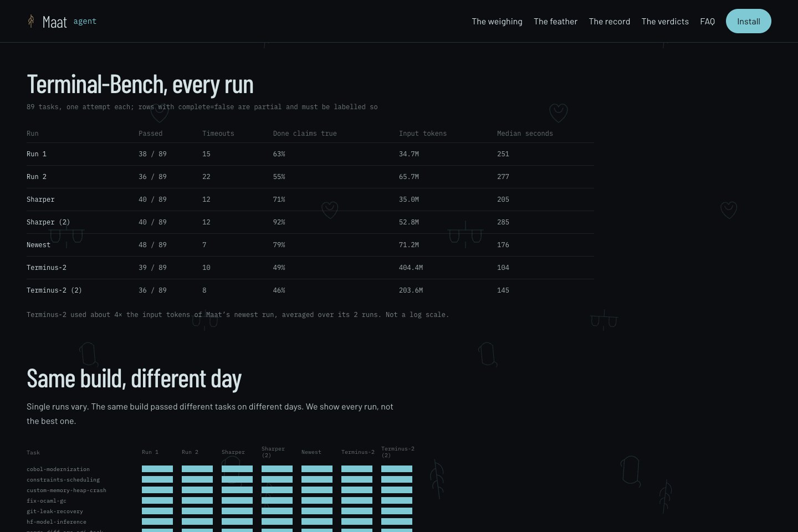Click the '92%' done-claims cell
The width and height of the screenshot is (798, 532).
tap(279, 222)
